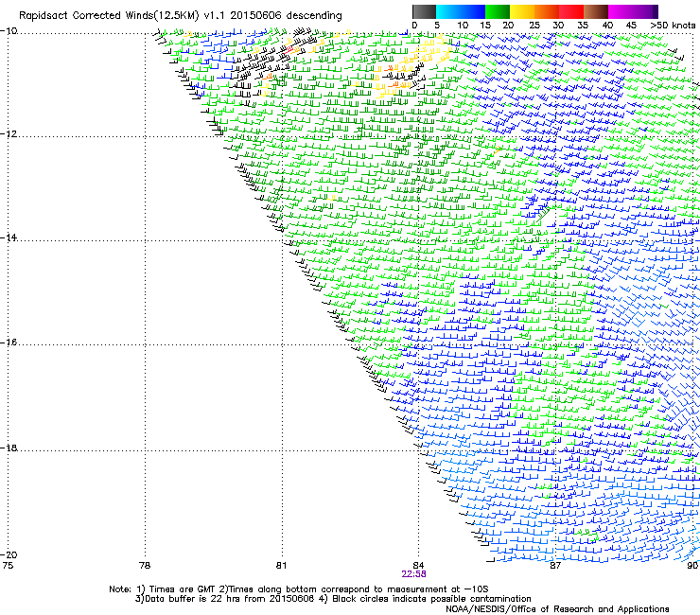Click the brown 35-40 knots legend swatch
The width and height of the screenshot is (700, 615).
pos(596,11)
